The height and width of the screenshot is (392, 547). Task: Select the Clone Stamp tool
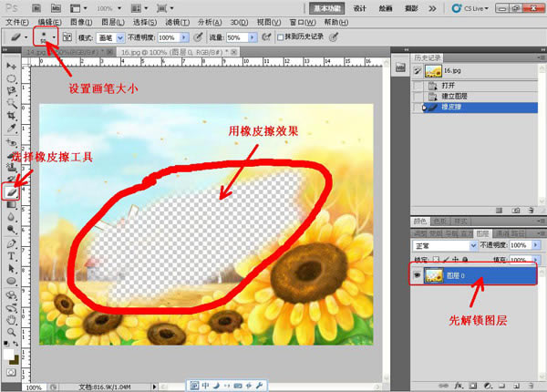tap(11, 167)
